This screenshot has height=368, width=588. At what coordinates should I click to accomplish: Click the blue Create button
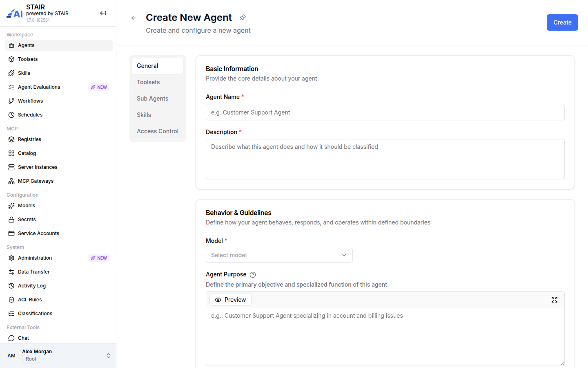562,22
